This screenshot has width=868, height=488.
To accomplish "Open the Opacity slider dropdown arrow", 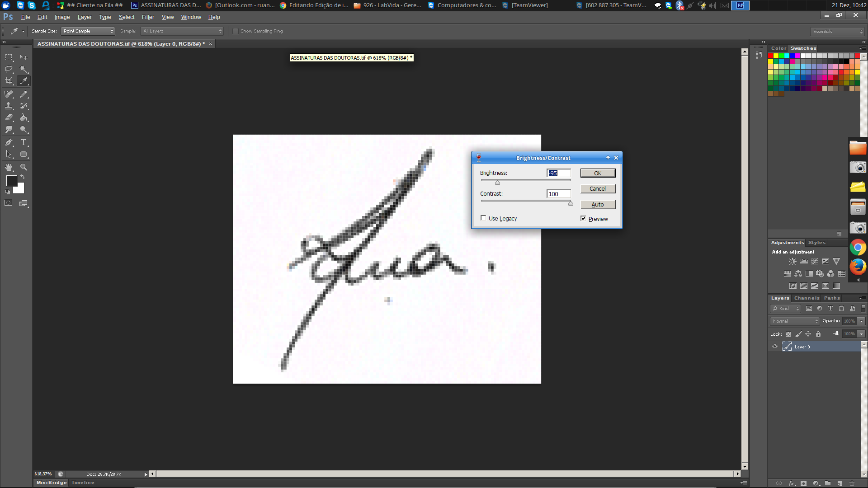I will pyautogui.click(x=862, y=321).
